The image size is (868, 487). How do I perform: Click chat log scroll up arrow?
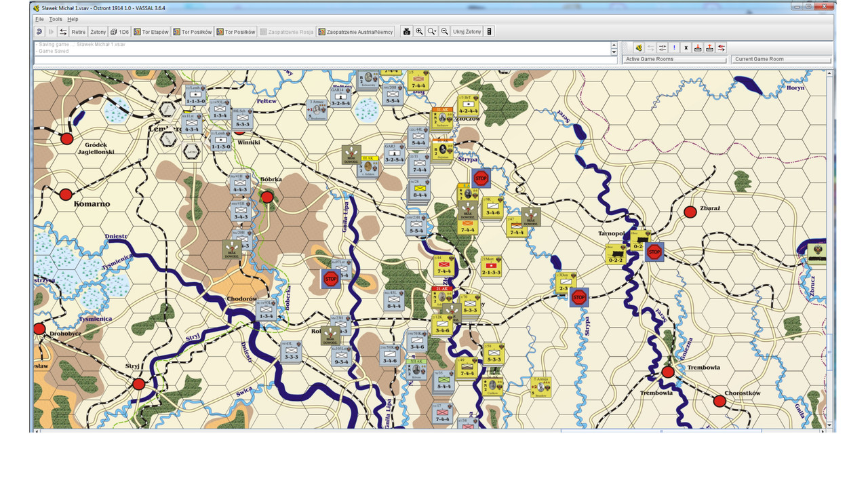pyautogui.click(x=614, y=44)
